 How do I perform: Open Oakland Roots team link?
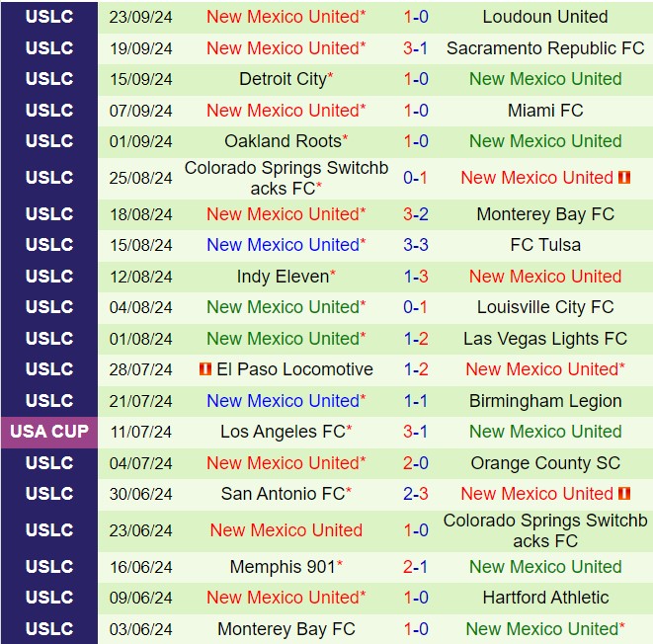pyautogui.click(x=282, y=141)
